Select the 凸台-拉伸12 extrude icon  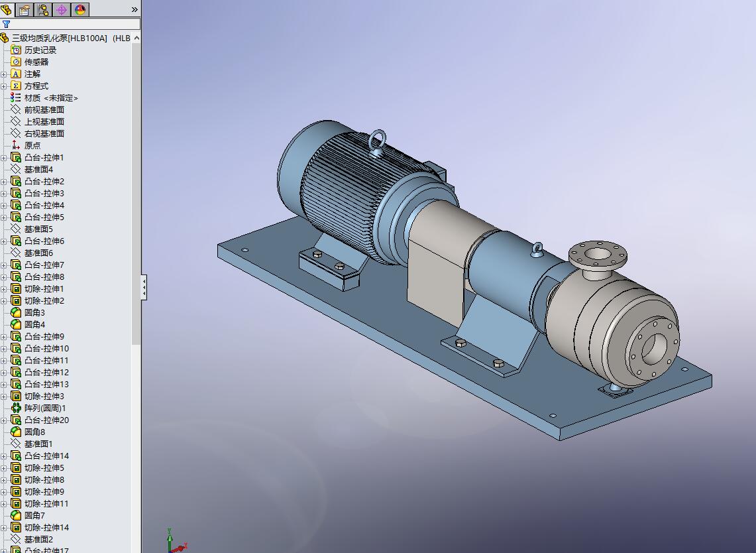pyautogui.click(x=16, y=373)
